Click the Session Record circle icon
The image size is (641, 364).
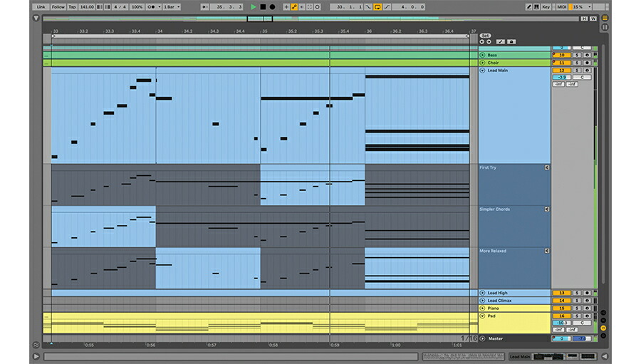(x=317, y=6)
